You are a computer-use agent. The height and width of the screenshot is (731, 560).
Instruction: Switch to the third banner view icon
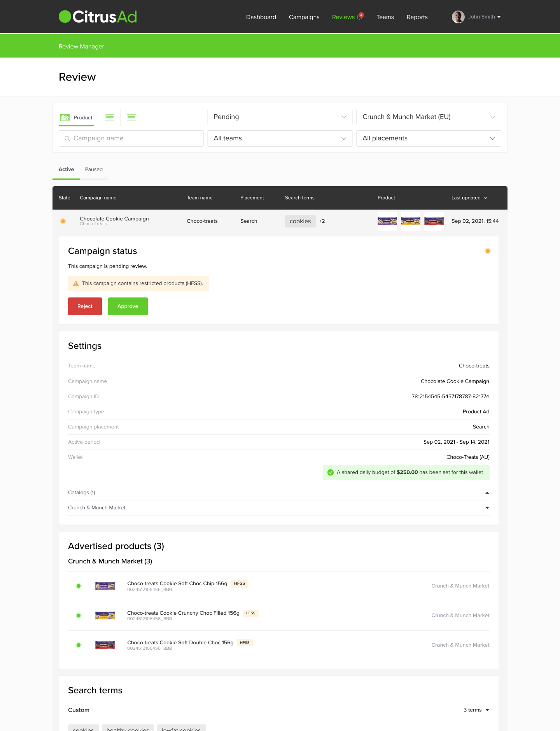131,117
